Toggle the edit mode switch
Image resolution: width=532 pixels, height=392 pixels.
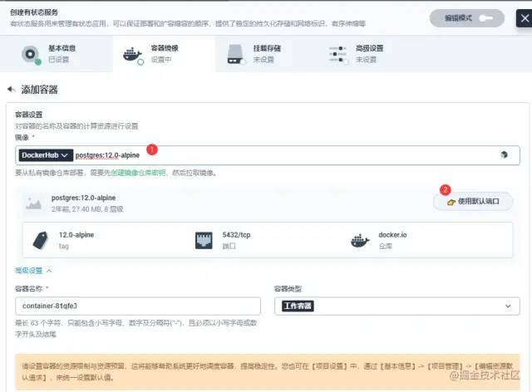[x=466, y=18]
